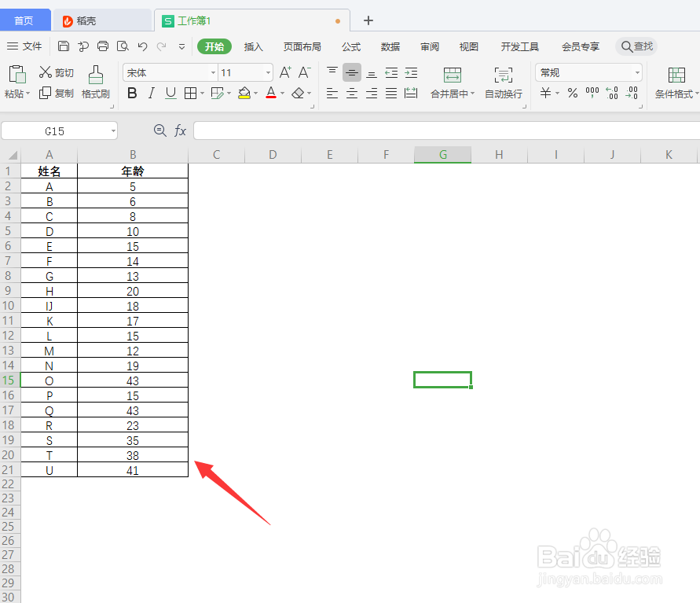Viewport: 700px width, 603px height.
Task: Toggle vertical middle alignment
Action: point(352,72)
